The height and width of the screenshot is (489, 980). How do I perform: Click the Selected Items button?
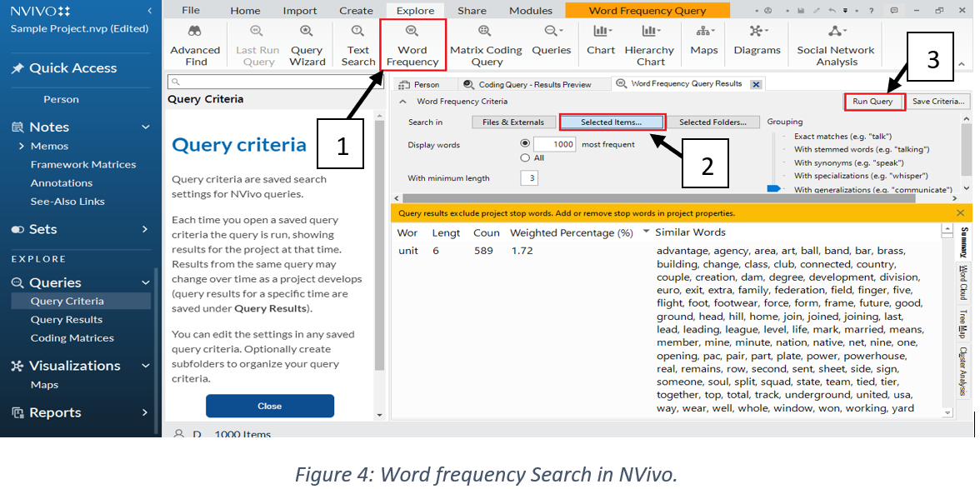pyautogui.click(x=612, y=121)
